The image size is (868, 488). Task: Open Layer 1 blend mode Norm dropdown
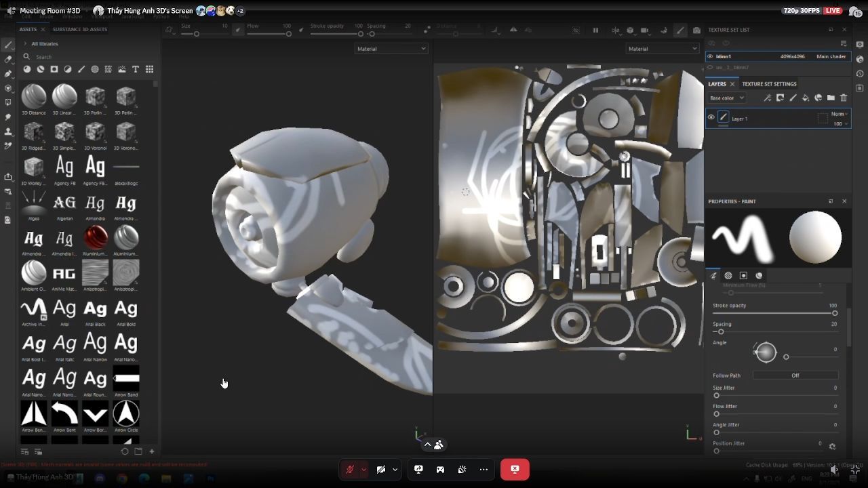tap(840, 114)
